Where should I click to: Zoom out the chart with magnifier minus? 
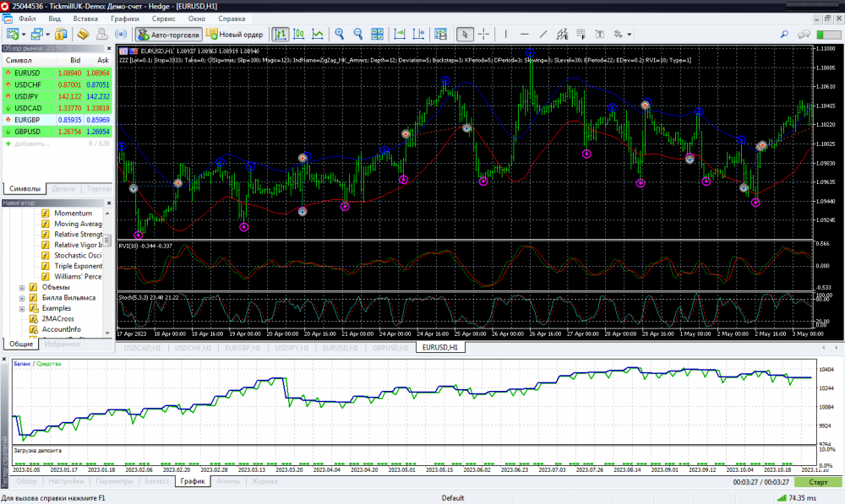click(358, 35)
